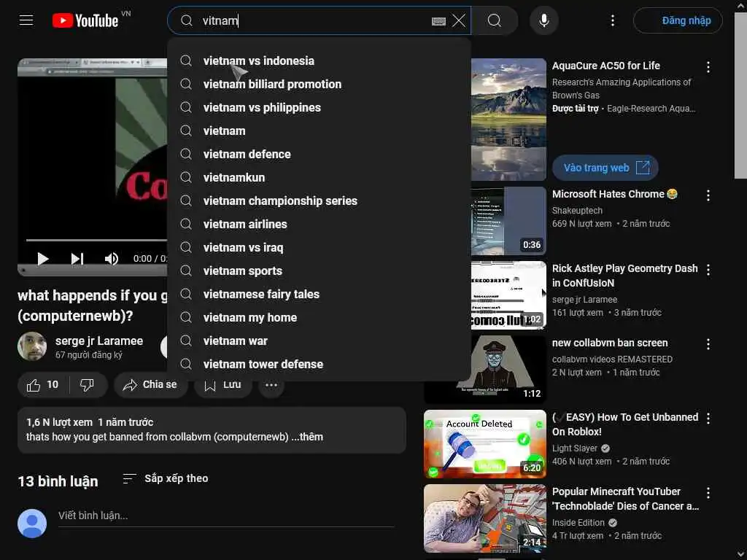Like the video with thumbs up
Image resolution: width=747 pixels, height=560 pixels.
[x=42, y=385]
